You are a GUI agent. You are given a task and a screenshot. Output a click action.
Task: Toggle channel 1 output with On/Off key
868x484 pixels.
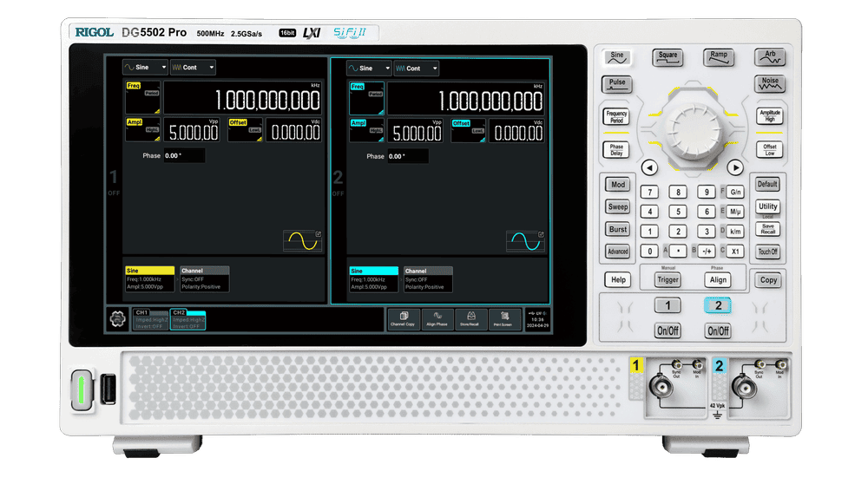click(667, 330)
